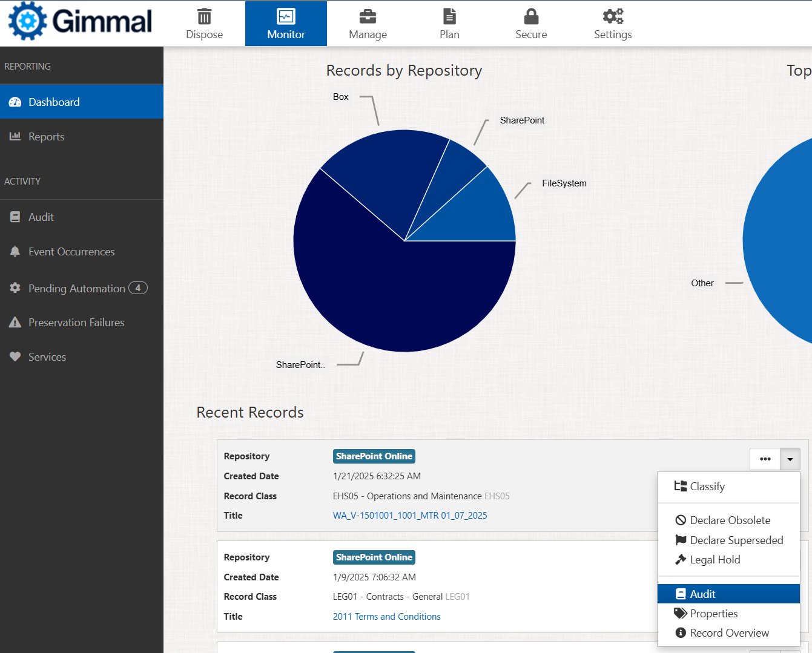Open the WA_V-1501001_1001_MTR 01_07_2025 title link

[410, 516]
